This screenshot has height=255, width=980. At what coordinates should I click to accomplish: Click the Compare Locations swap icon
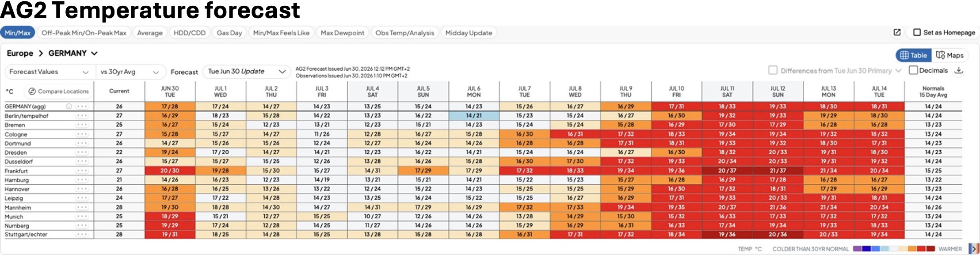[32, 91]
